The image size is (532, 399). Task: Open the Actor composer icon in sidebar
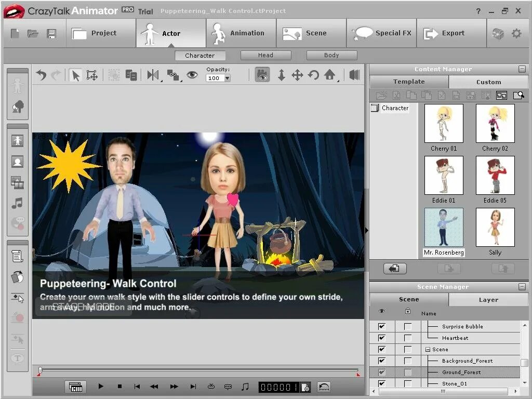coord(17,140)
